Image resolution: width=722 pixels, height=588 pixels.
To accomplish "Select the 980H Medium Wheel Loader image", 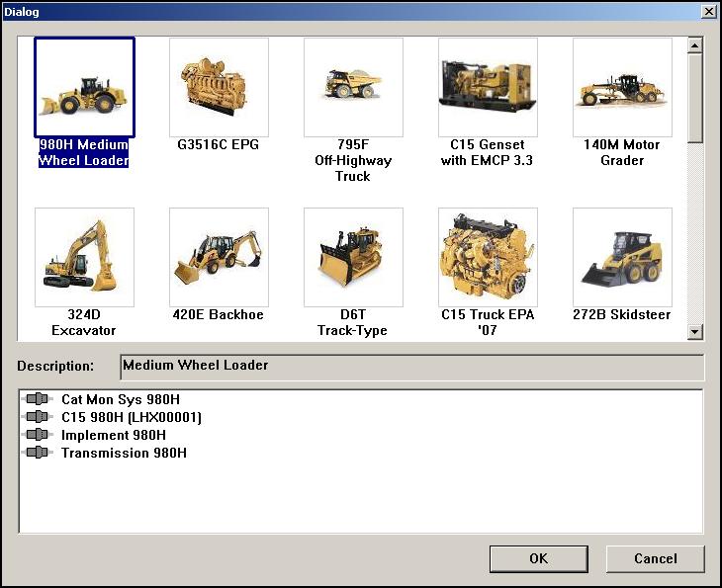I will click(85, 87).
